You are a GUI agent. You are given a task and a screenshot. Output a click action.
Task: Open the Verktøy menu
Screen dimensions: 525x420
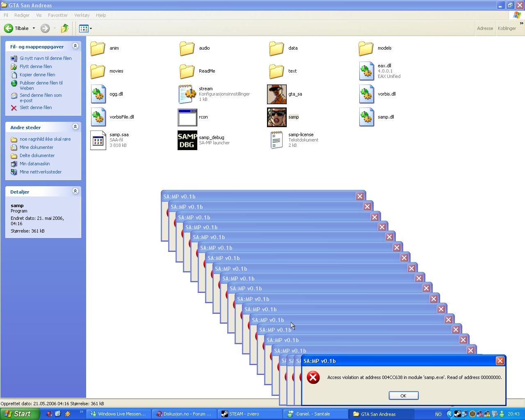(x=82, y=15)
